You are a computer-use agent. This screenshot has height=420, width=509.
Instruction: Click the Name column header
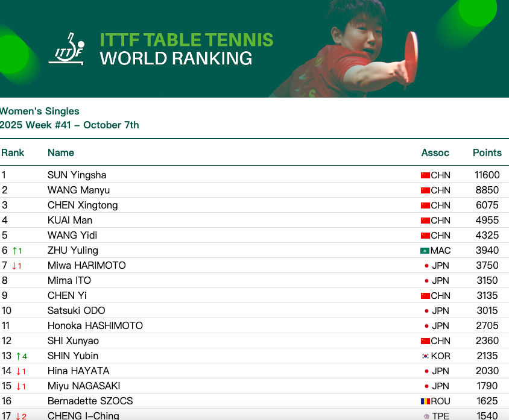pos(61,152)
